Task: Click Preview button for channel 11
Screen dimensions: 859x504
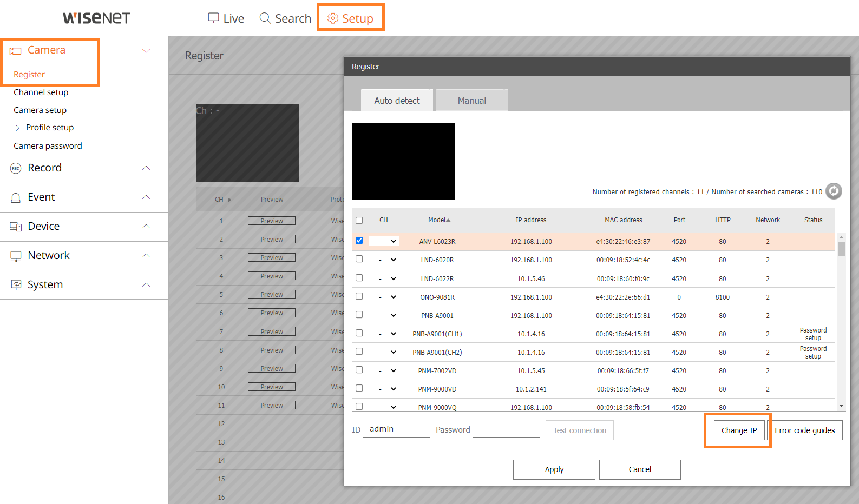Action: coord(272,405)
